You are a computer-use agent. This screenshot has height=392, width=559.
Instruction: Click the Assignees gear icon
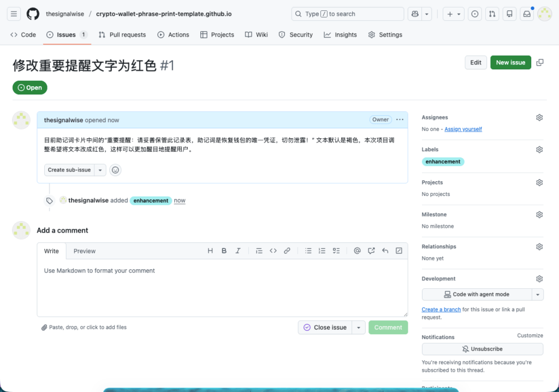539,117
